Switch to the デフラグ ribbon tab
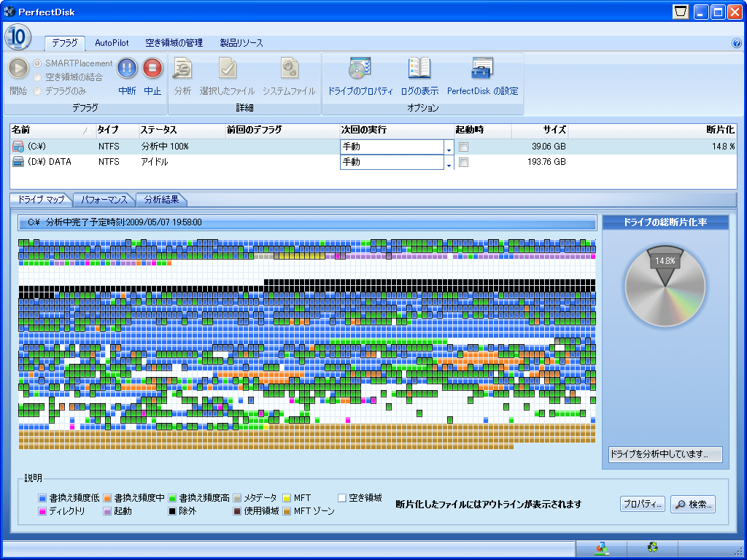Viewport: 747px width, 560px height. tap(65, 43)
